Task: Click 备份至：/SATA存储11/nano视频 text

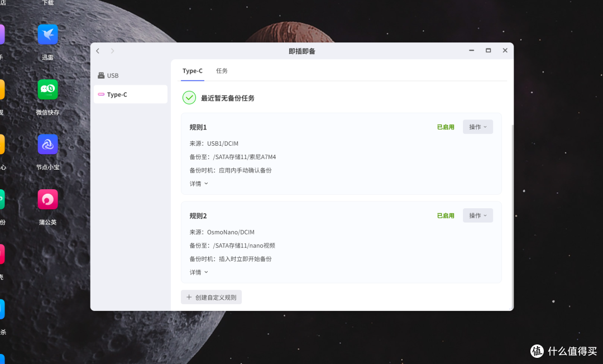Action: coord(232,246)
